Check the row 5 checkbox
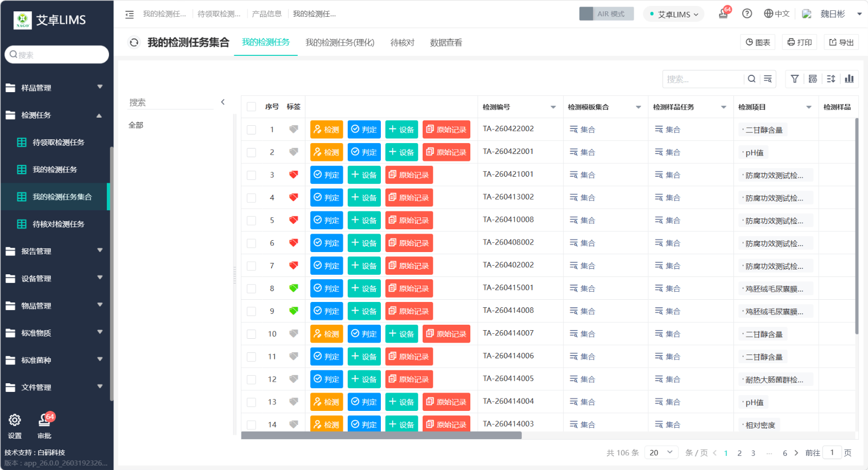 pos(251,221)
